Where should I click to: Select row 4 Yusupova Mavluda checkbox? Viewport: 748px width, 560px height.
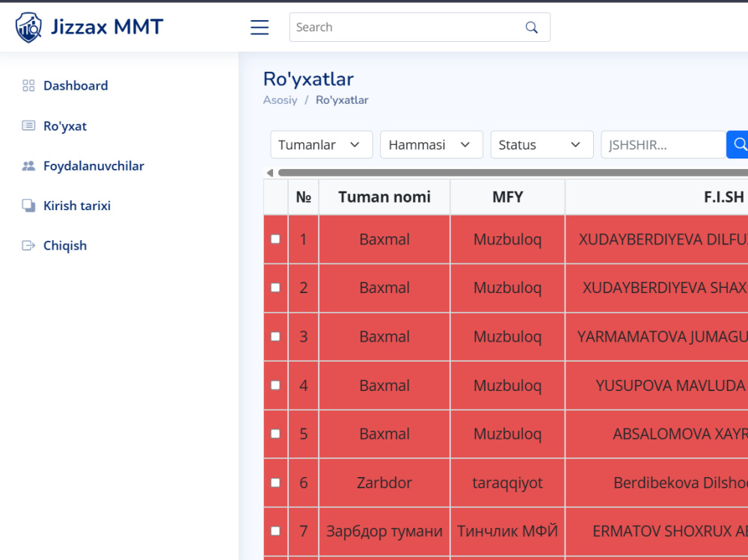pos(276,385)
